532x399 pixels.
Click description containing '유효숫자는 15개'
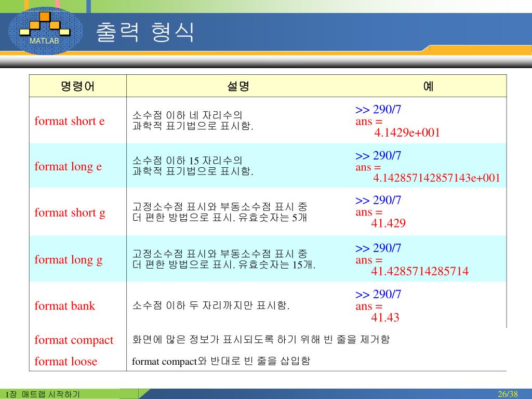tap(224, 259)
